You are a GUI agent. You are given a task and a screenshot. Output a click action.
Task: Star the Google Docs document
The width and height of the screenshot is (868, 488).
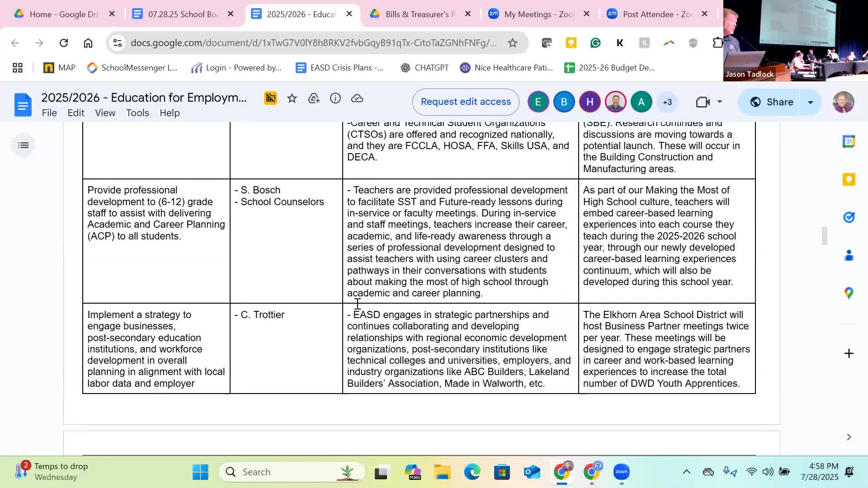click(292, 99)
